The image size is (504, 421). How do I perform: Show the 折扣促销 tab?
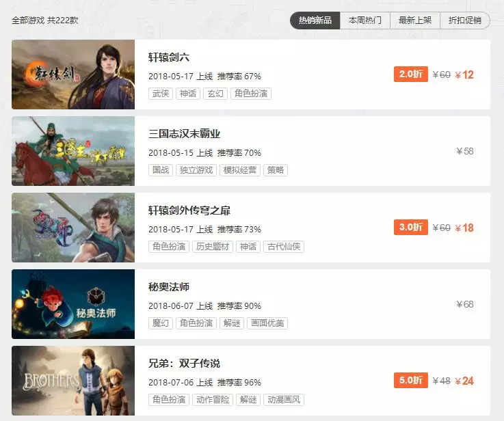click(465, 21)
